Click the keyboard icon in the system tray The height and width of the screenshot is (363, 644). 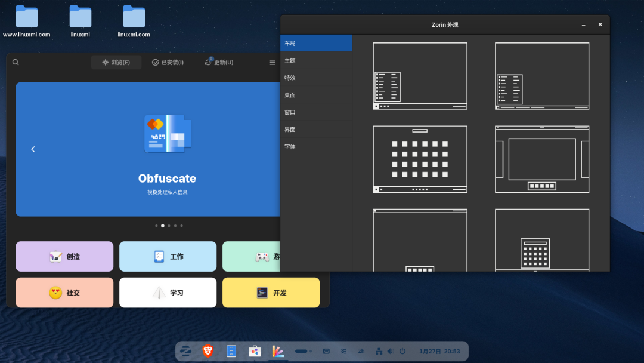click(x=326, y=351)
